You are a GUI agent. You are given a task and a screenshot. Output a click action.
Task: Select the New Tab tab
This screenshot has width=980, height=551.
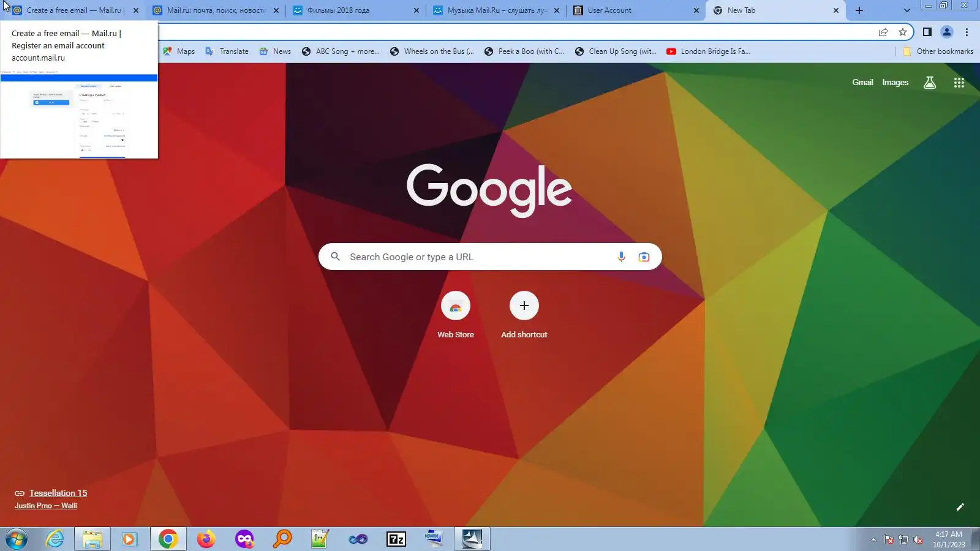[x=776, y=10]
